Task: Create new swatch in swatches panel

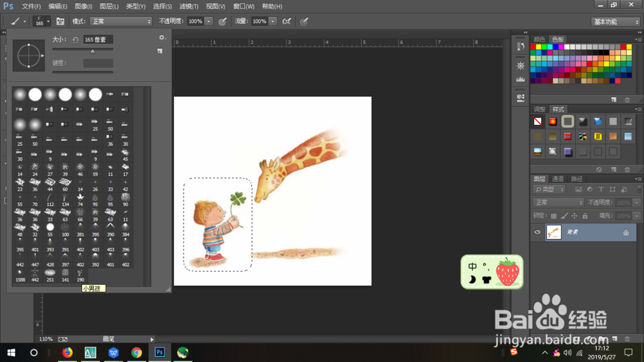Action: pyautogui.click(x=614, y=100)
